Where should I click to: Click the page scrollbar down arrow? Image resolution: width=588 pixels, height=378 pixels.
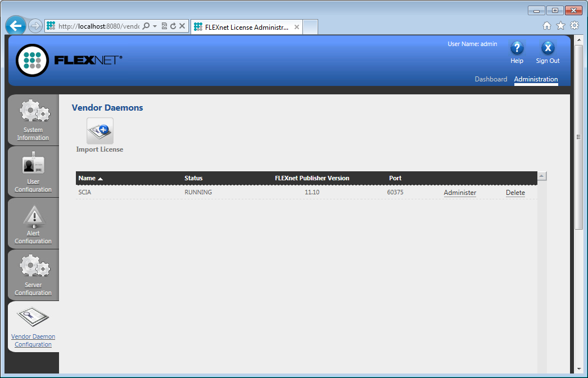tap(579, 370)
